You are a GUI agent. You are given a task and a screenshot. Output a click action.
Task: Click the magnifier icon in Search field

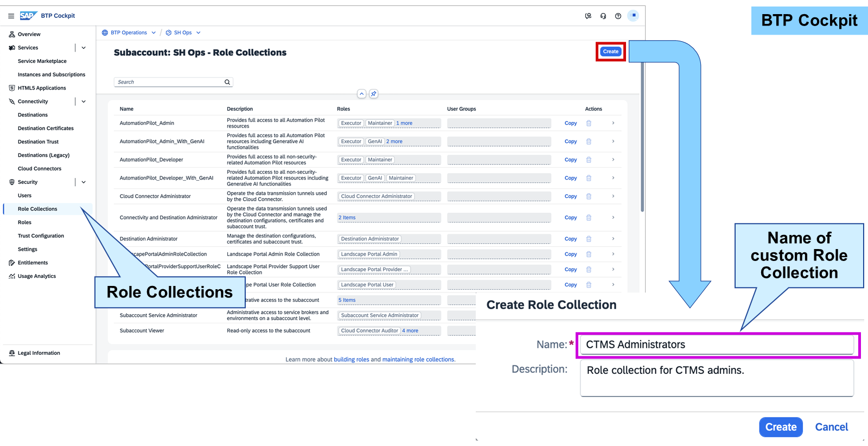[227, 82]
